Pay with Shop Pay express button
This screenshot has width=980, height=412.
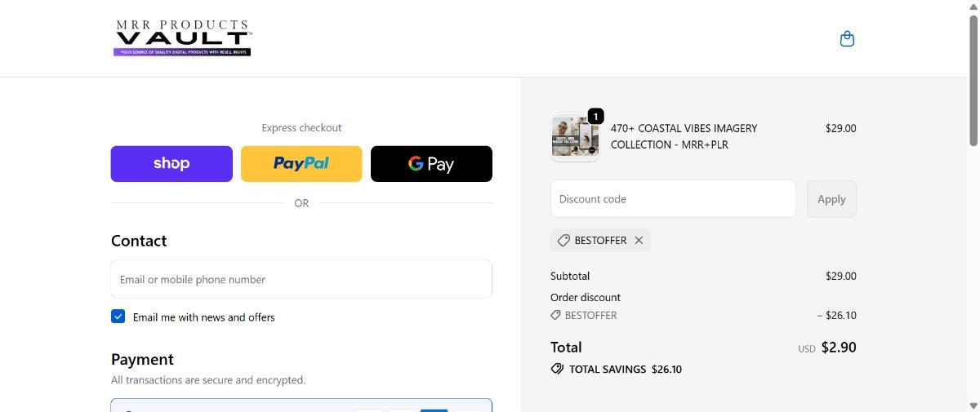pyautogui.click(x=171, y=164)
